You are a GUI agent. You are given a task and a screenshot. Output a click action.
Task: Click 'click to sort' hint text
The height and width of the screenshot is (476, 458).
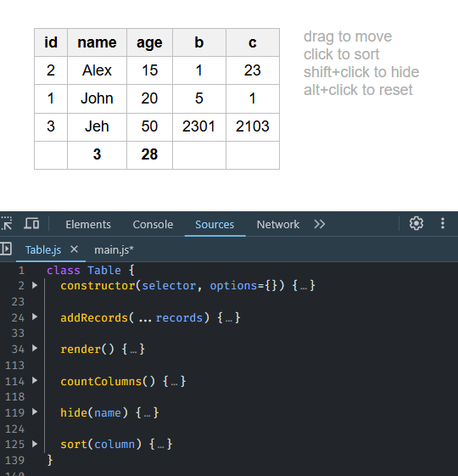pos(342,54)
